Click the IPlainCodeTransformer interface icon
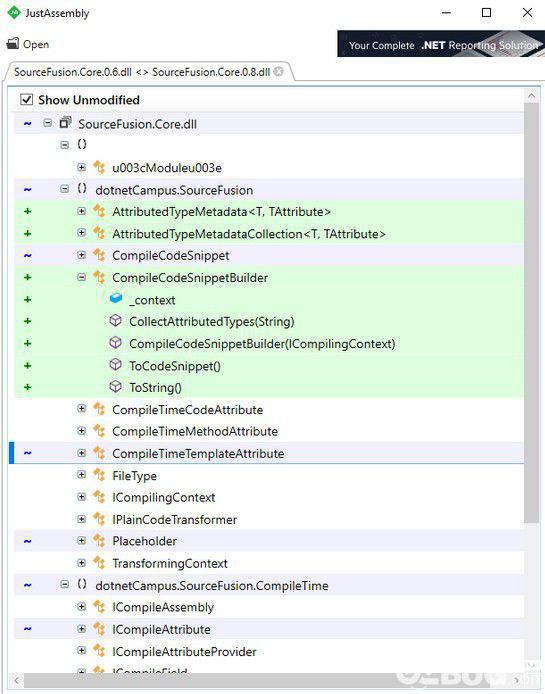This screenshot has width=545, height=694. pyautogui.click(x=99, y=519)
